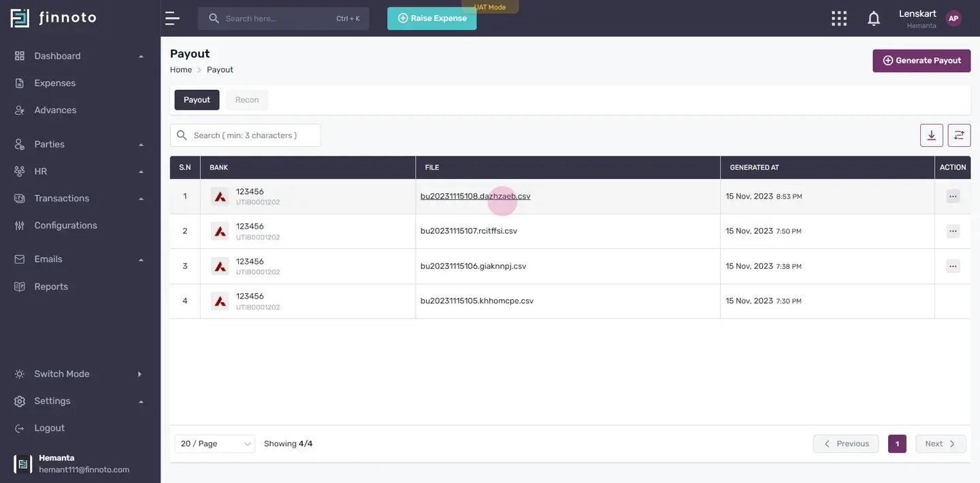
Task: Open Reports from the sidebar
Action: coord(51,286)
